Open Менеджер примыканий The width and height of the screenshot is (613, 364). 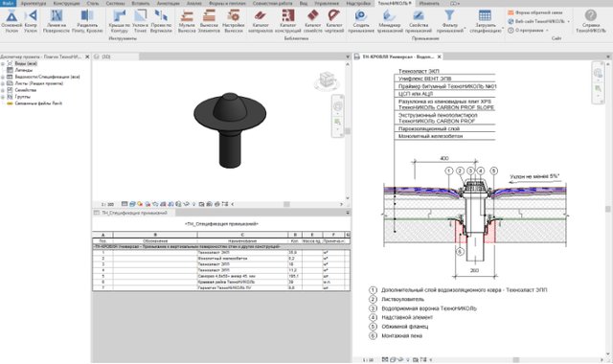[x=390, y=21]
